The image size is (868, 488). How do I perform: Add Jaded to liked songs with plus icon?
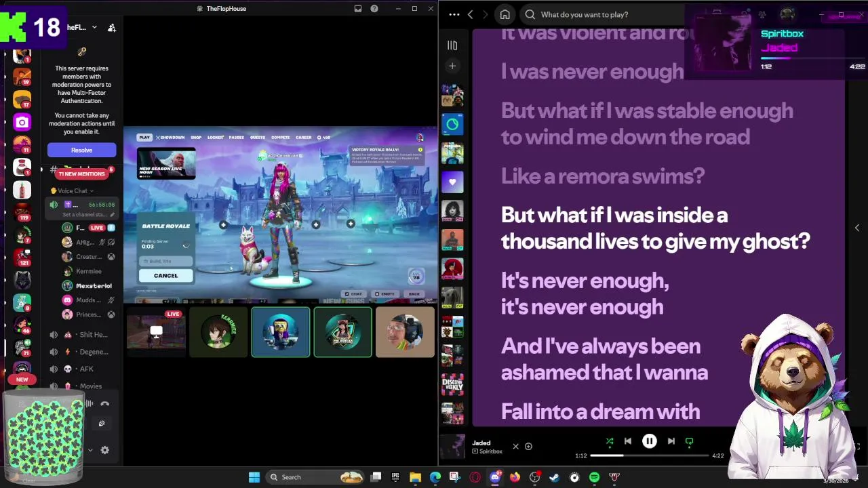point(528,446)
